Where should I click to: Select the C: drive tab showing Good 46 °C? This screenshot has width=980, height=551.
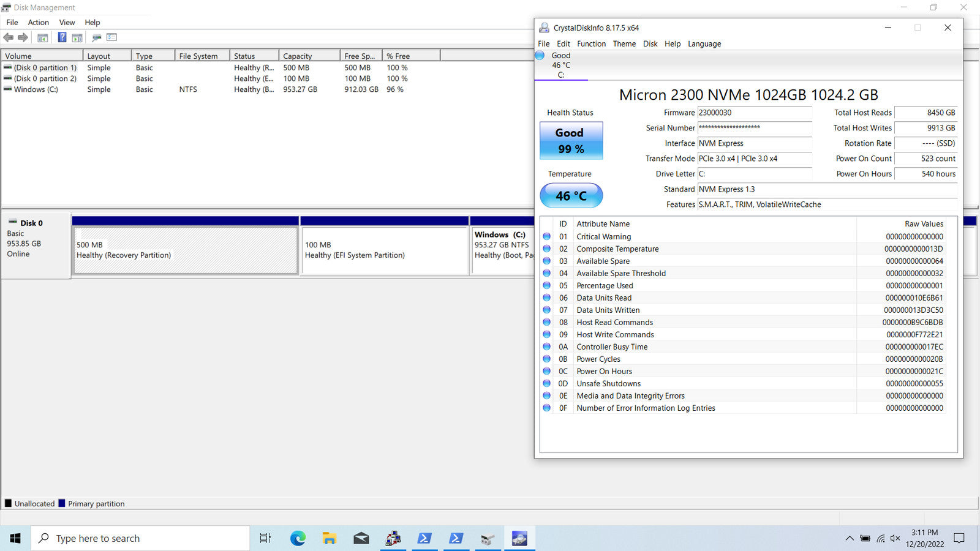click(x=560, y=65)
